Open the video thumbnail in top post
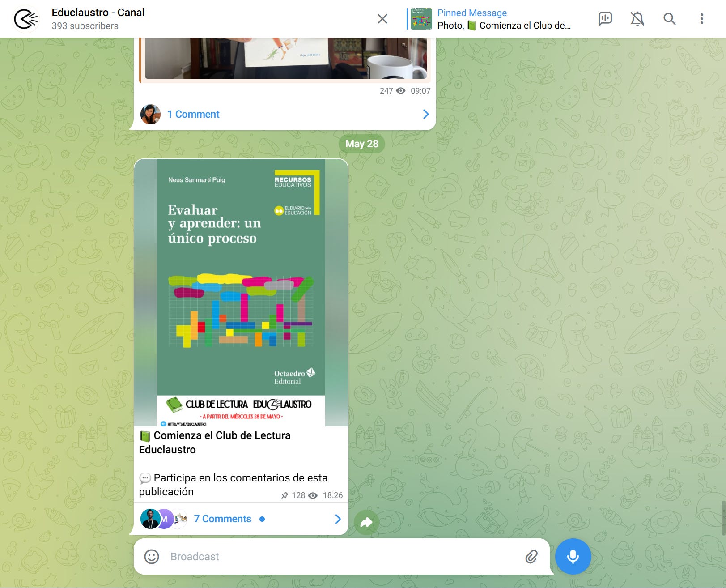Image resolution: width=726 pixels, height=588 pixels. [286, 58]
